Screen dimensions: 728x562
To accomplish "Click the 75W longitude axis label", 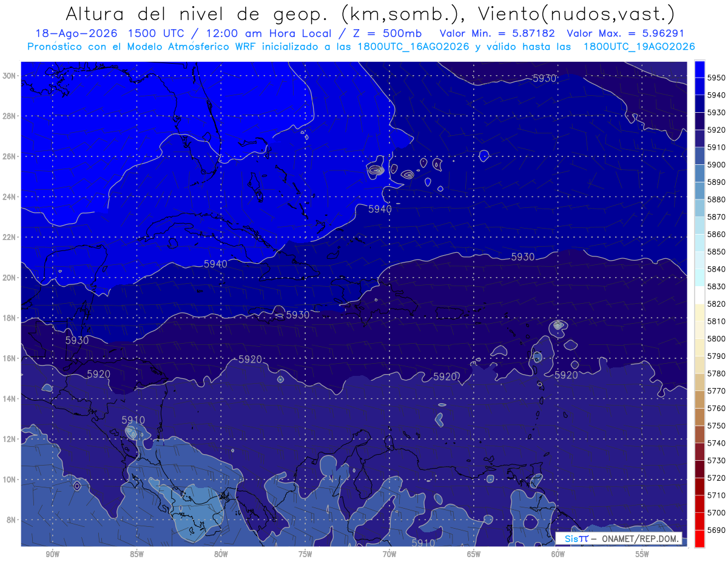I will (x=305, y=554).
